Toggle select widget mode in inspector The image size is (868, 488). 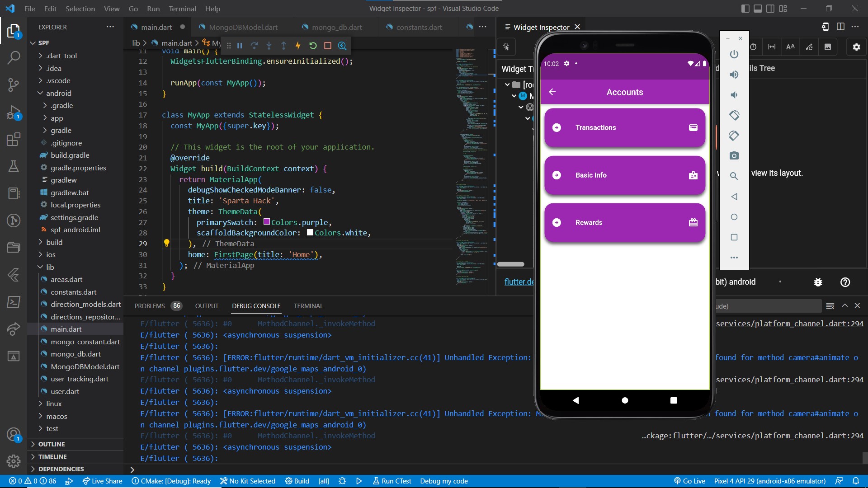point(506,47)
